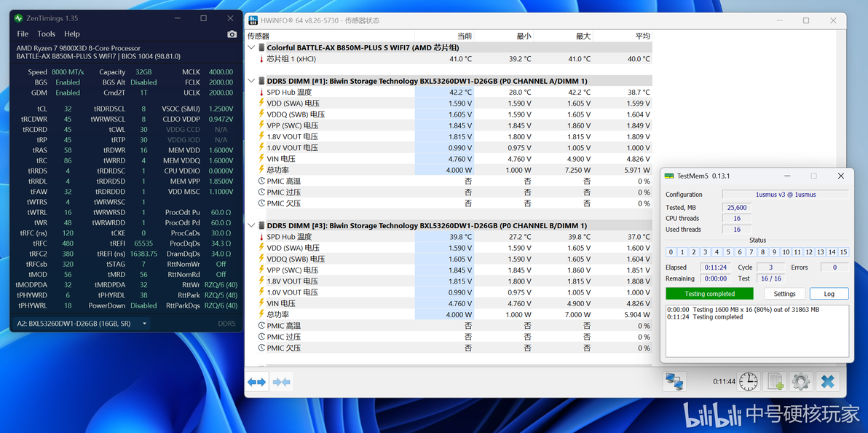Select DIMM #3 PMIC 欠压 row
Viewport: 868px width, 433px height.
pyautogui.click(x=449, y=348)
